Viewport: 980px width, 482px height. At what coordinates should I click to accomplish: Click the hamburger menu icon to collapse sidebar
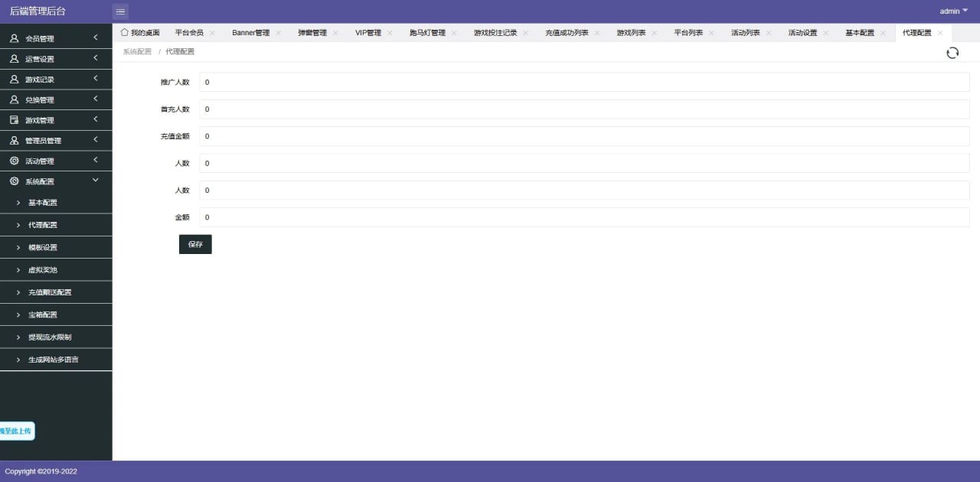pos(120,11)
